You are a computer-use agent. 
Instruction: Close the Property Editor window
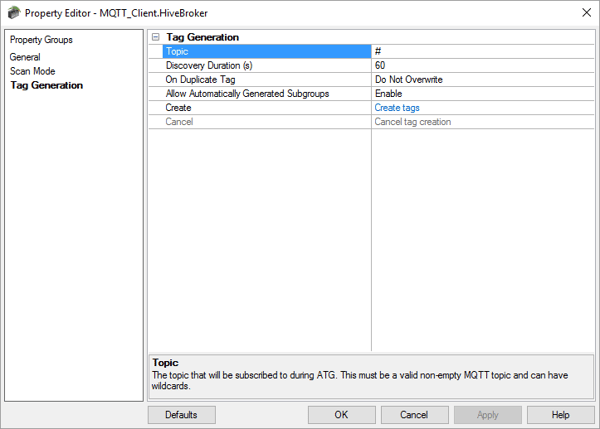584,12
